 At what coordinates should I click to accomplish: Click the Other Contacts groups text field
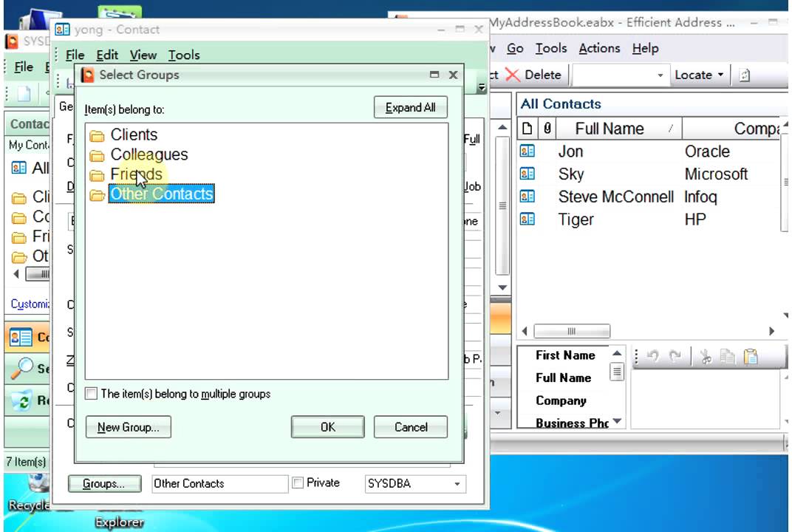[219, 483]
